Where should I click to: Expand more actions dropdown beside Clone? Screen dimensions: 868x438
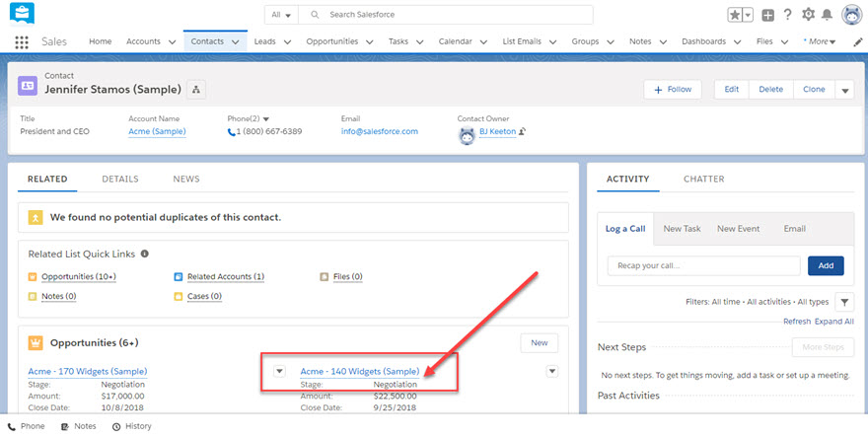(x=844, y=90)
